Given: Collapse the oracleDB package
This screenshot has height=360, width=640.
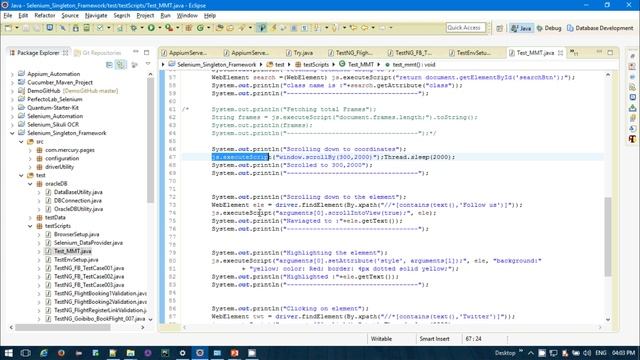Looking at the screenshot, I should pos(30,184).
